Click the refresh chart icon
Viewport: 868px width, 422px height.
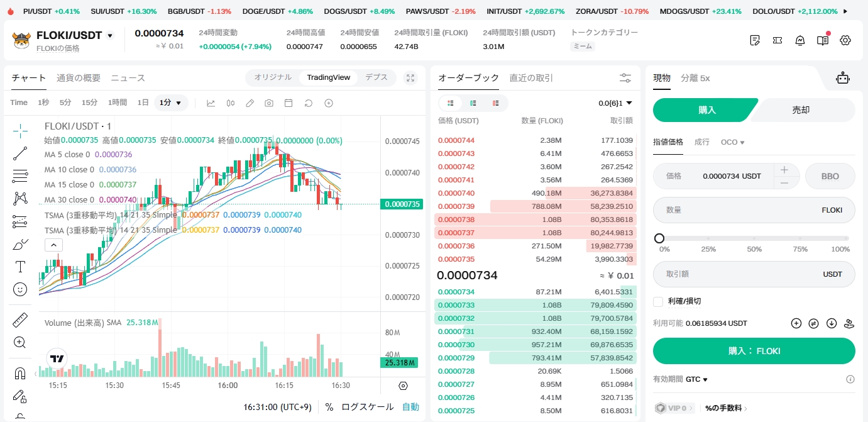click(x=309, y=103)
